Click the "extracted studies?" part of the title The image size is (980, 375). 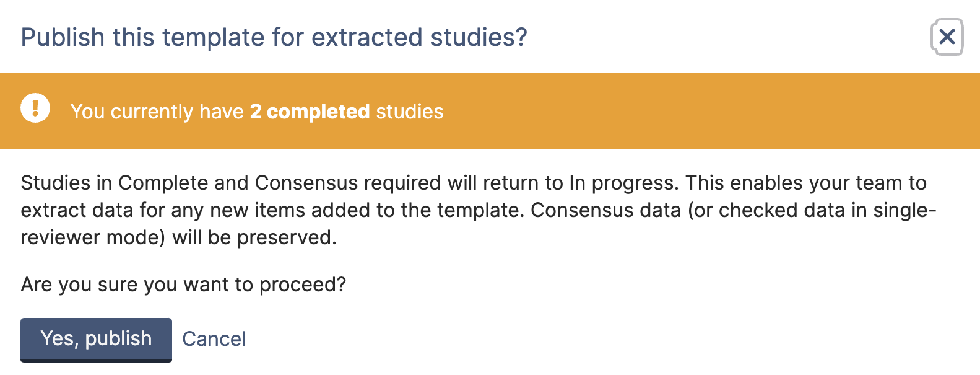tap(419, 37)
